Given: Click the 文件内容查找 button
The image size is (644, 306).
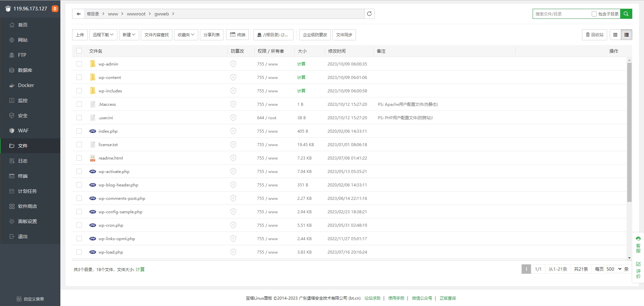Looking at the screenshot, I should 157,35.
